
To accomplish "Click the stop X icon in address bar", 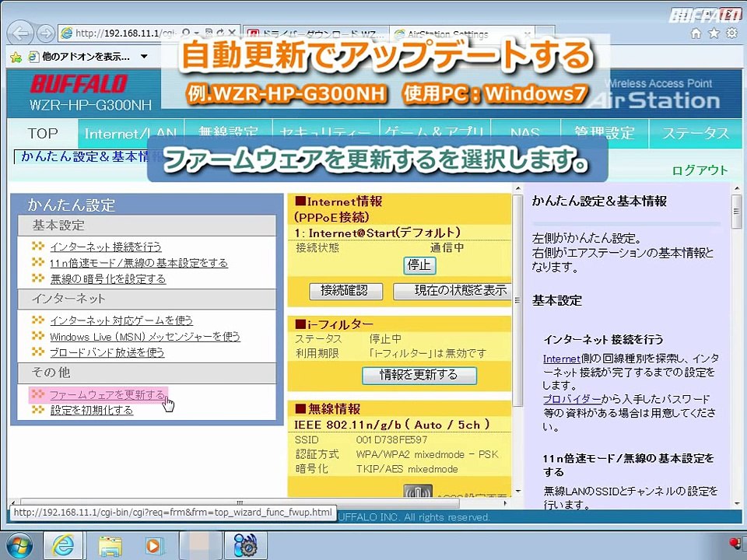I will [232, 33].
